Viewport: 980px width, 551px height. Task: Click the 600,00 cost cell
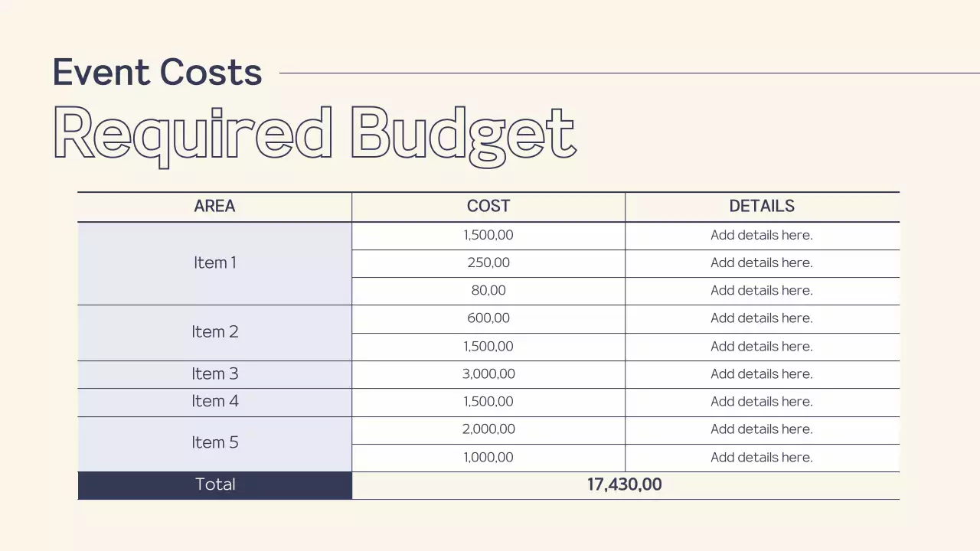[488, 318]
